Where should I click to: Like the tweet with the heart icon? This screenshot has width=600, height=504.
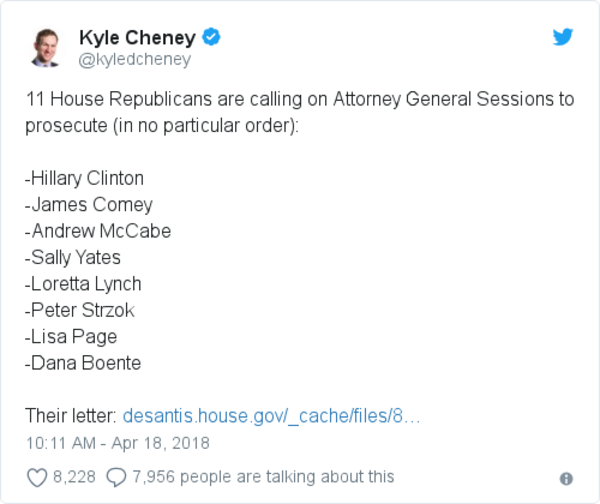[37, 477]
